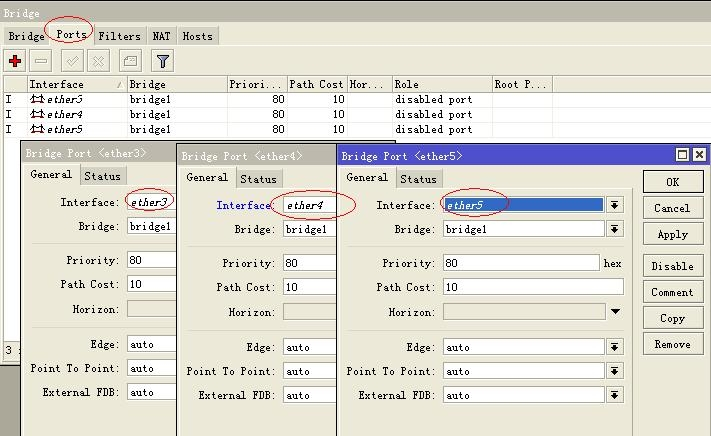Sort by the Path Cost column header
The width and height of the screenshot is (711, 436).
(316, 85)
